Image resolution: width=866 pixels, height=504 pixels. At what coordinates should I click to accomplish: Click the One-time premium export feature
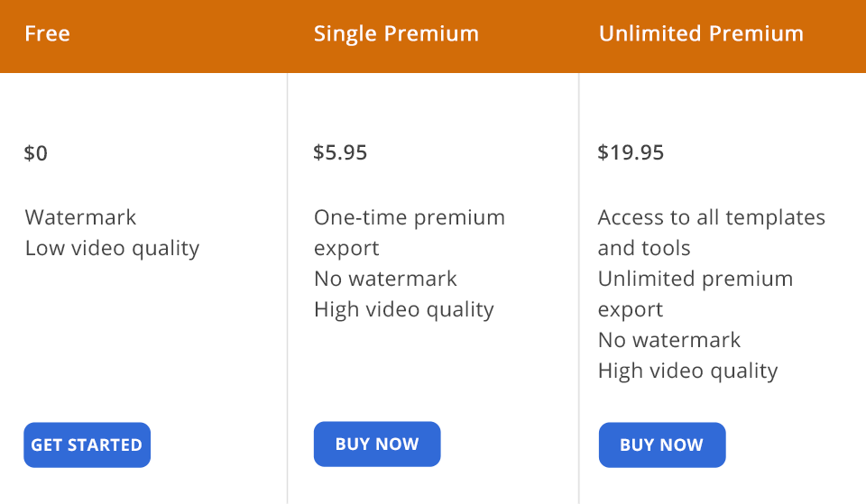[409, 232]
